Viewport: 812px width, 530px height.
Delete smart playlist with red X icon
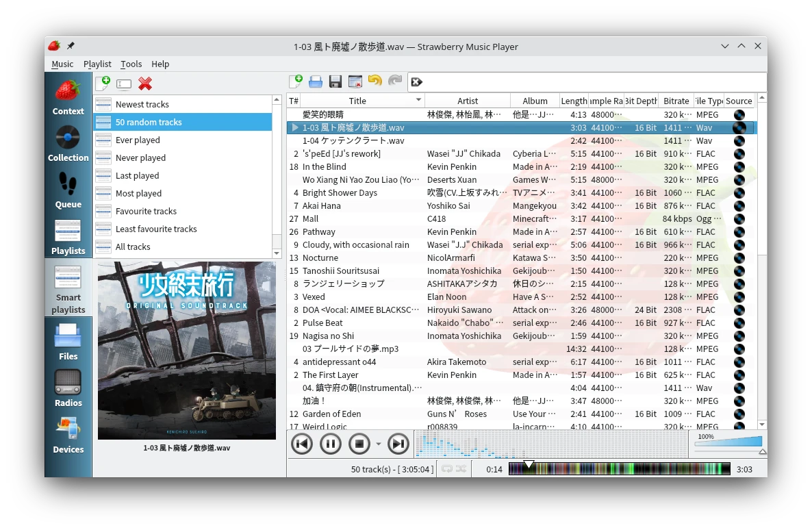pyautogui.click(x=145, y=84)
